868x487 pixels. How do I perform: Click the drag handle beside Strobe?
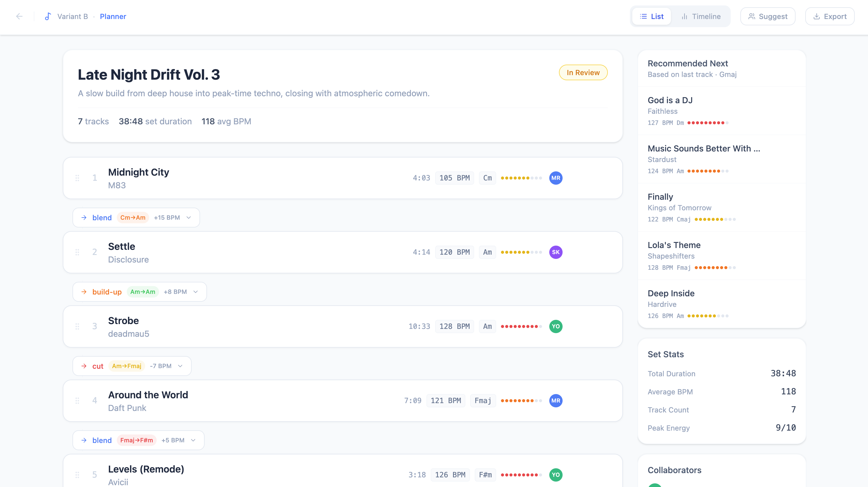pyautogui.click(x=77, y=326)
